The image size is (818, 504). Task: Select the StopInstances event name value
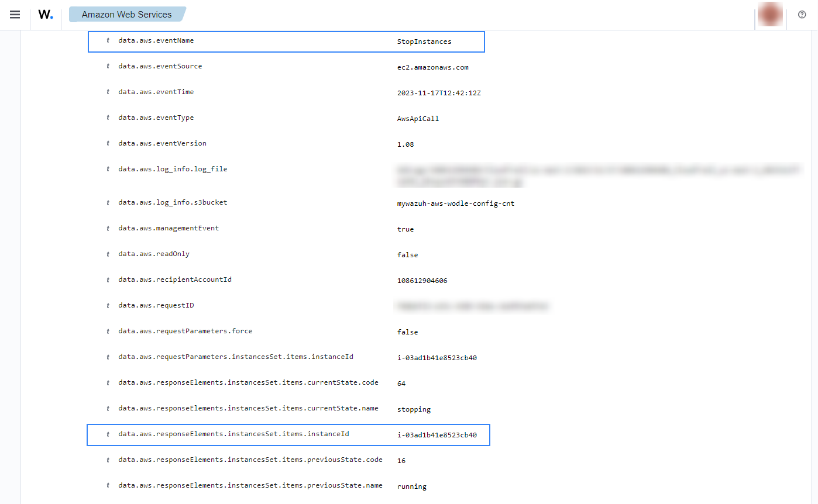point(424,42)
